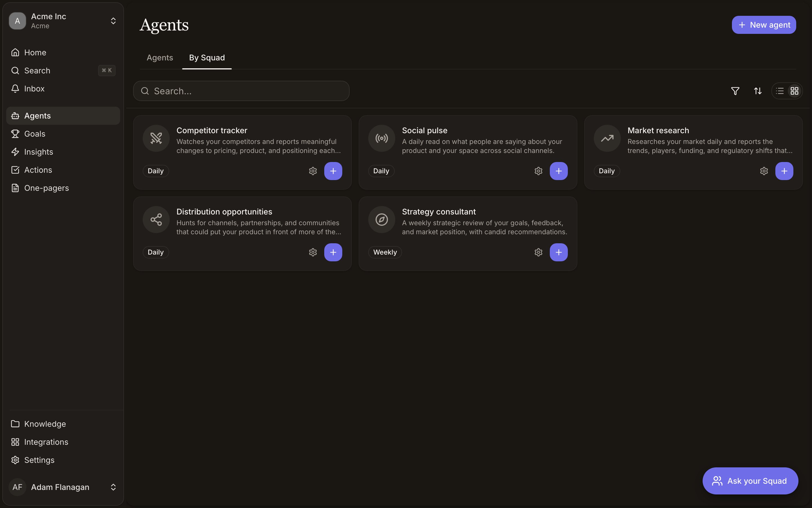Image resolution: width=812 pixels, height=508 pixels.
Task: Open the Social pulse title
Action: tap(424, 130)
